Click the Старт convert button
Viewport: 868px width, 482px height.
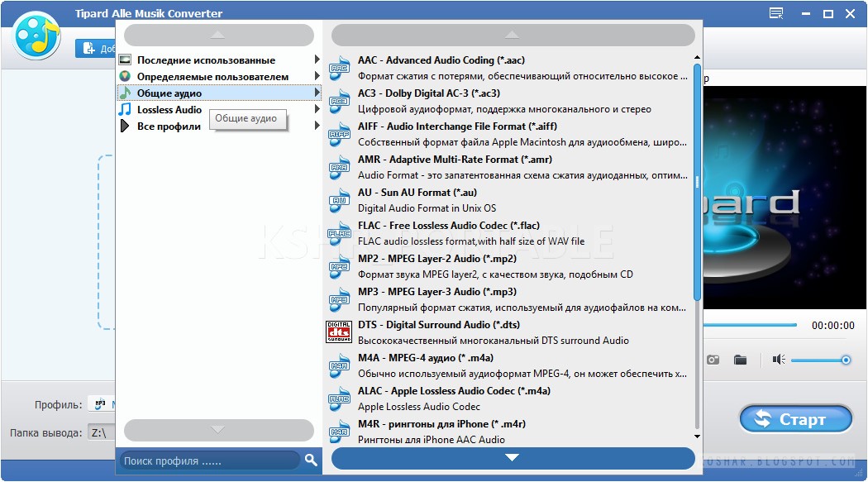click(x=795, y=419)
